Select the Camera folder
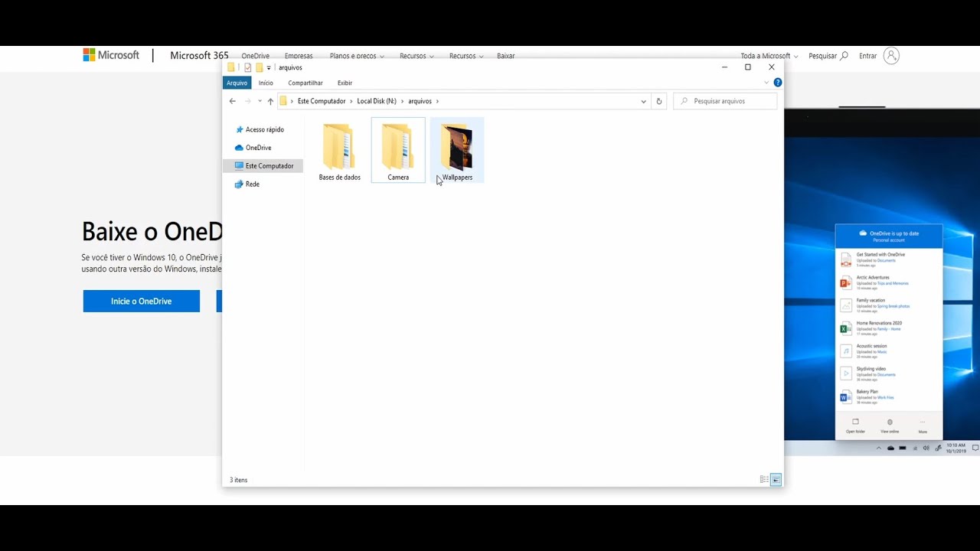This screenshot has height=551, width=980. point(398,151)
